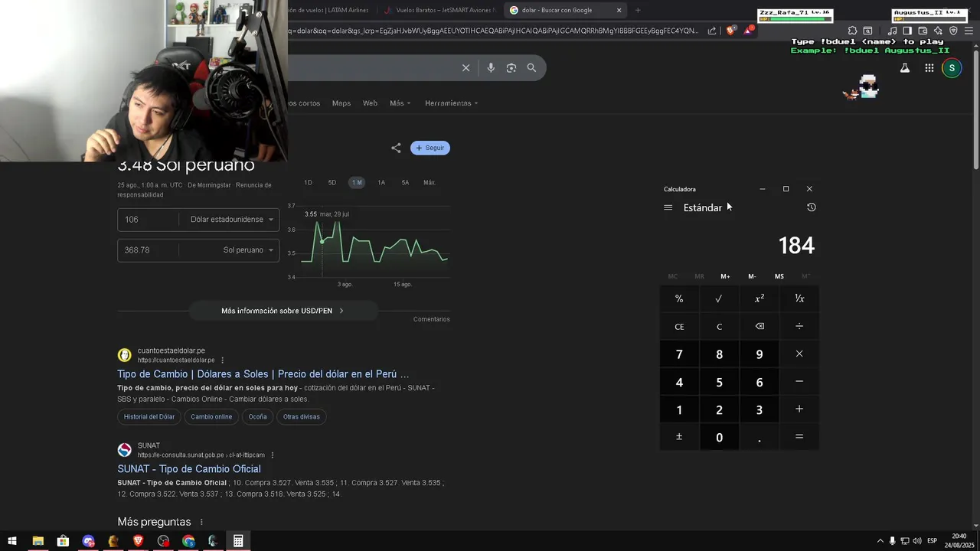Share this page via address bar icon
980x551 pixels.
pos(712,31)
